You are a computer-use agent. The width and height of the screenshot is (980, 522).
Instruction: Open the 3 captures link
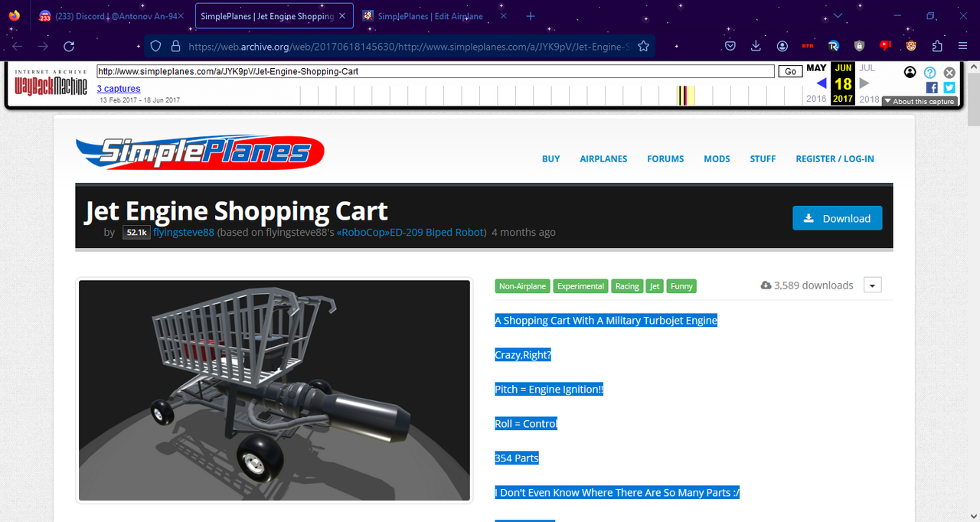119,89
